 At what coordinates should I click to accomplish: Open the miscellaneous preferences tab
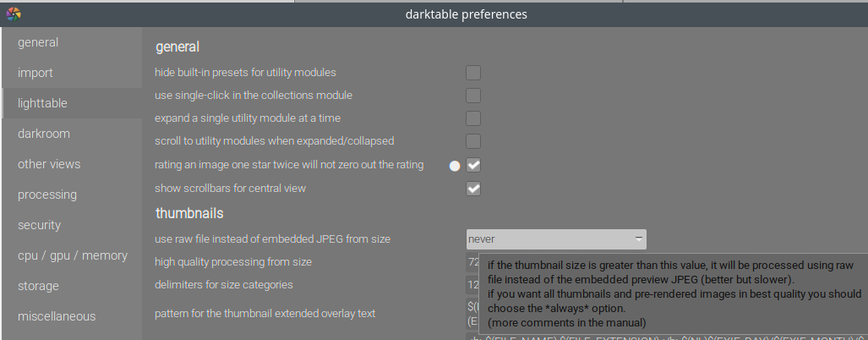pos(57,316)
